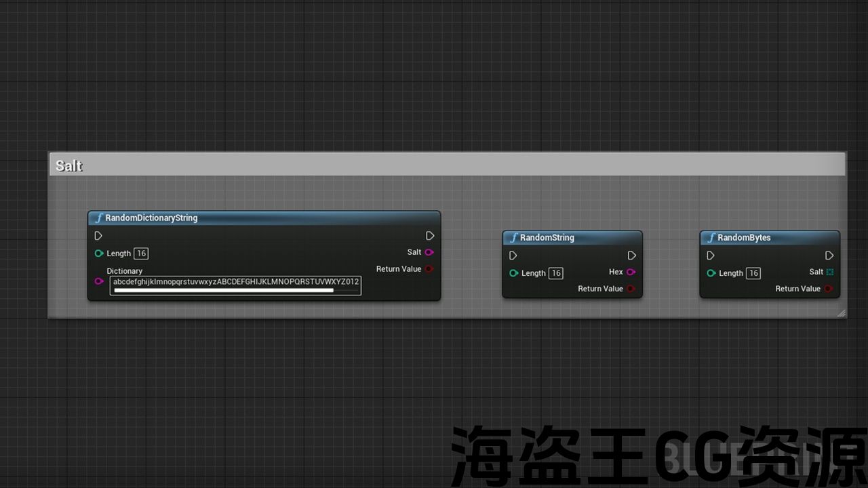
Task: Click the comment box resize corner handle
Action: pos(841,313)
